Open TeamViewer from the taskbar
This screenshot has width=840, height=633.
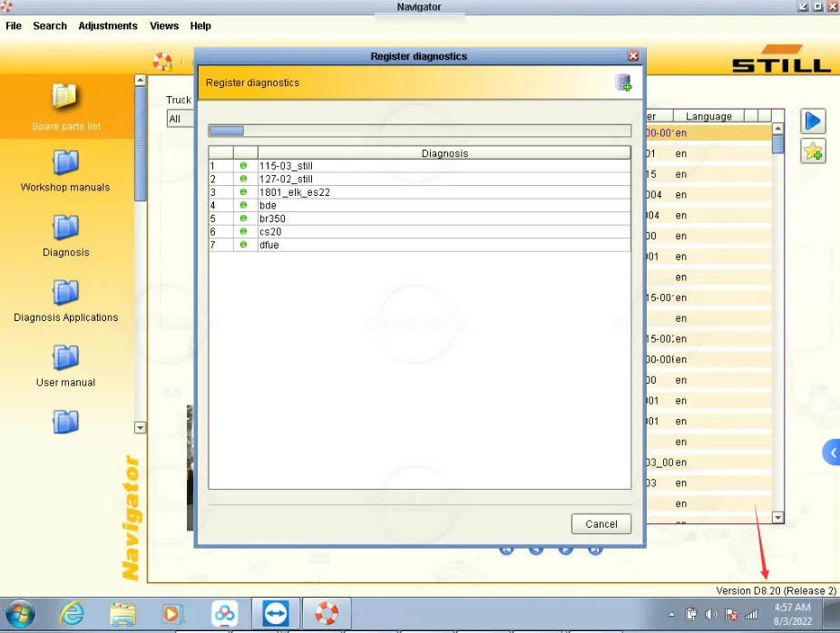coord(275,614)
